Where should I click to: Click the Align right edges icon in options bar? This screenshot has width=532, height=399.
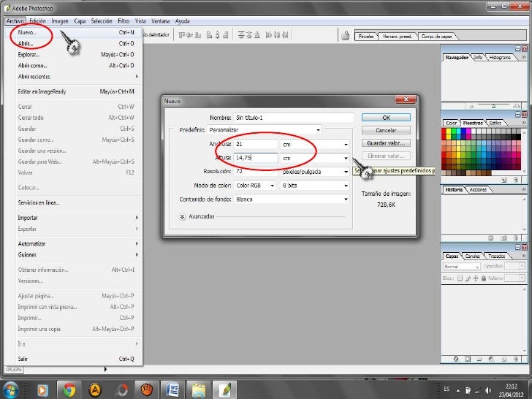coord(226,35)
